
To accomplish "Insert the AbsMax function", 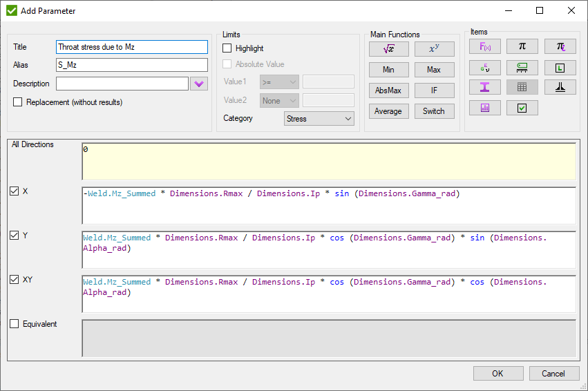I will (388, 90).
